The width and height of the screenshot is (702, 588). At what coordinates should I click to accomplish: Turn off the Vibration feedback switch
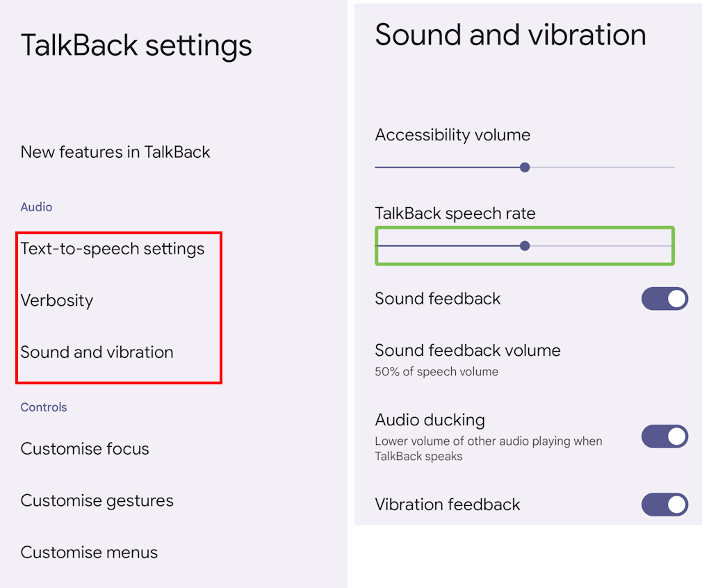coord(664,505)
